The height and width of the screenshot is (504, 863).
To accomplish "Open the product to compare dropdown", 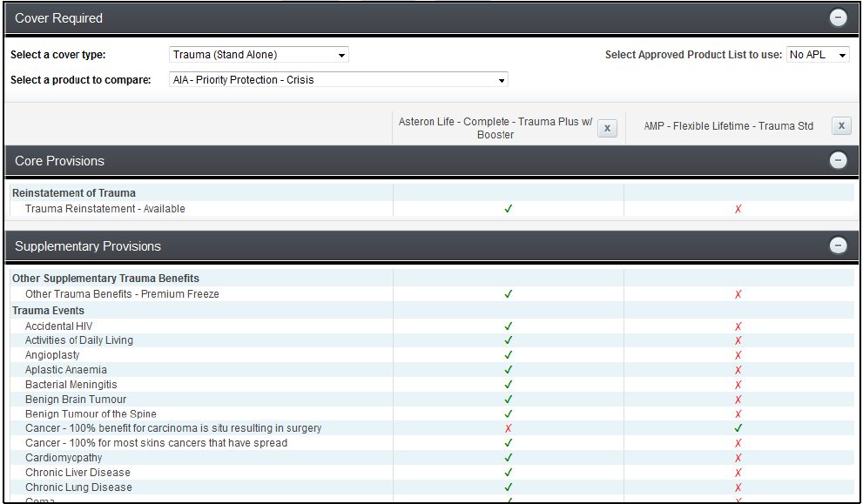I will click(x=339, y=80).
